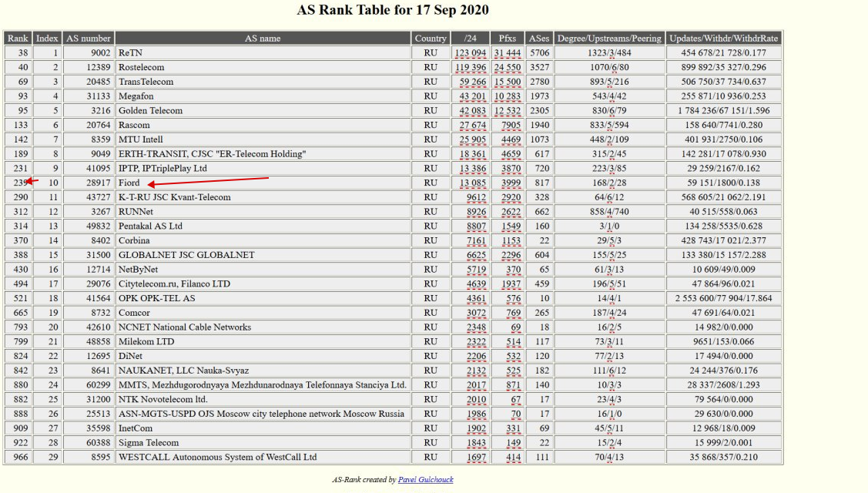Click the AS number column header
Image resolution: width=868 pixels, height=493 pixels.
click(x=89, y=39)
